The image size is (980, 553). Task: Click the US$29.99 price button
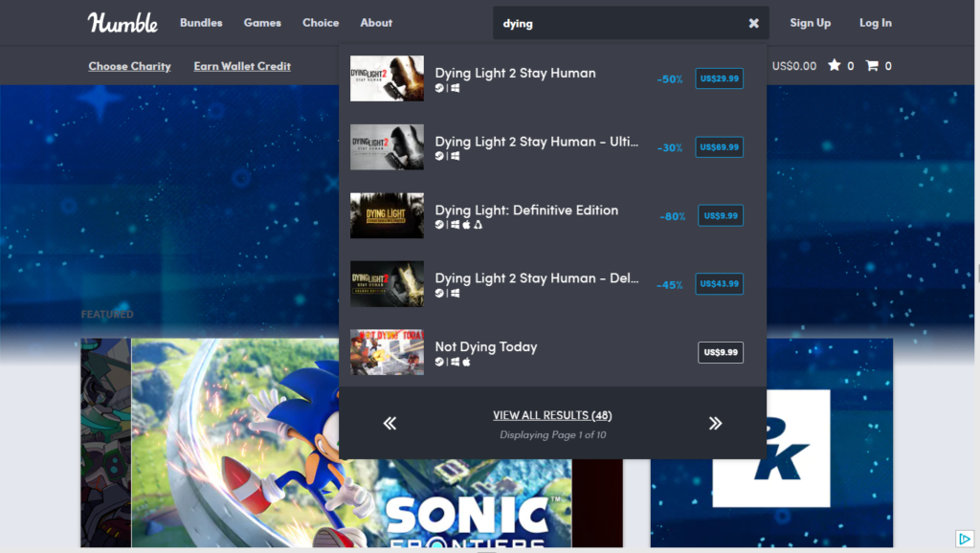pyautogui.click(x=720, y=78)
